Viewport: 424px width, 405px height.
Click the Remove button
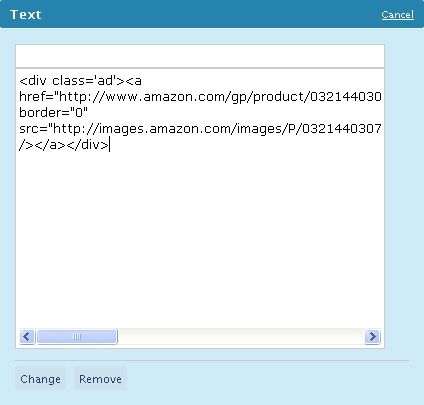[100, 378]
